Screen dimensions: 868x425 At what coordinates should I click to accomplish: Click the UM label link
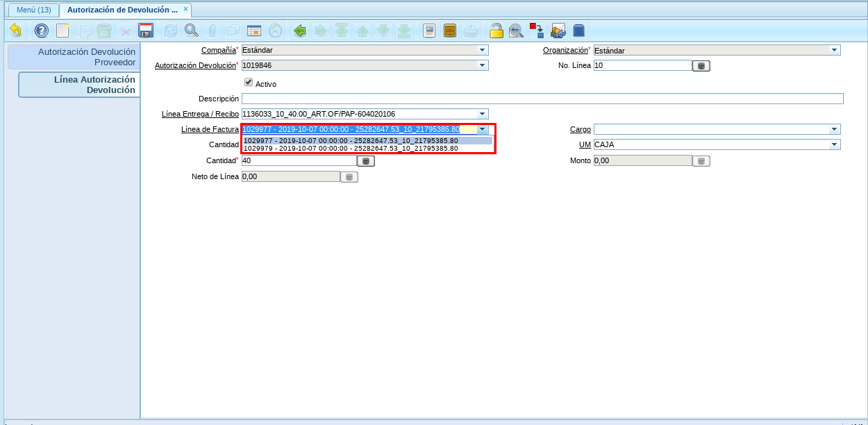point(585,144)
